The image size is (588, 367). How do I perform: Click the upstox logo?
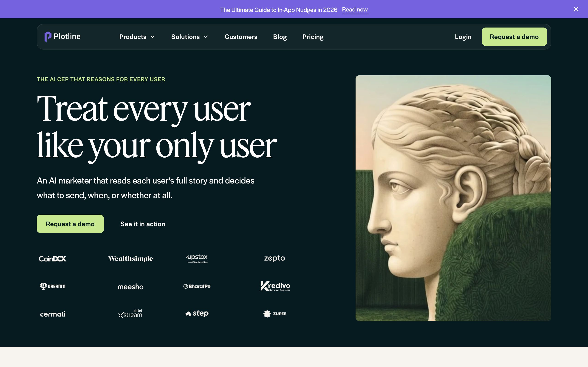point(197,258)
